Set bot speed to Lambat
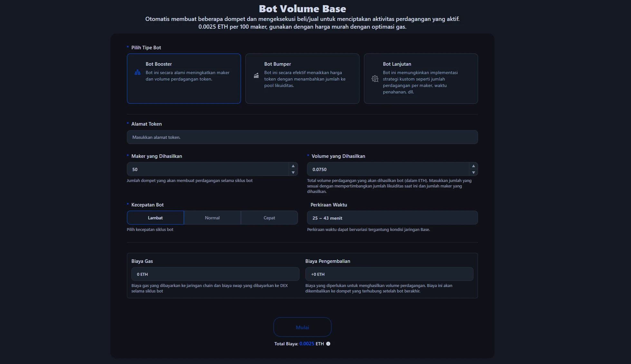 155,218
